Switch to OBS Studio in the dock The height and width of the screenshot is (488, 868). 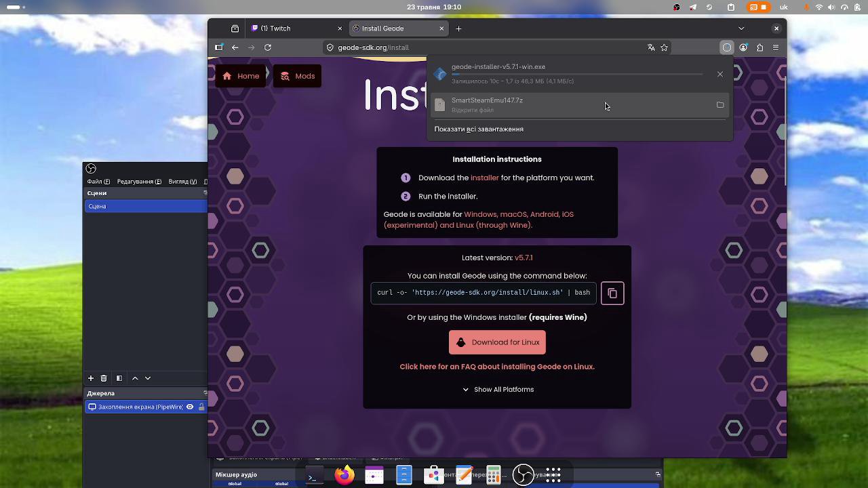[524, 475]
